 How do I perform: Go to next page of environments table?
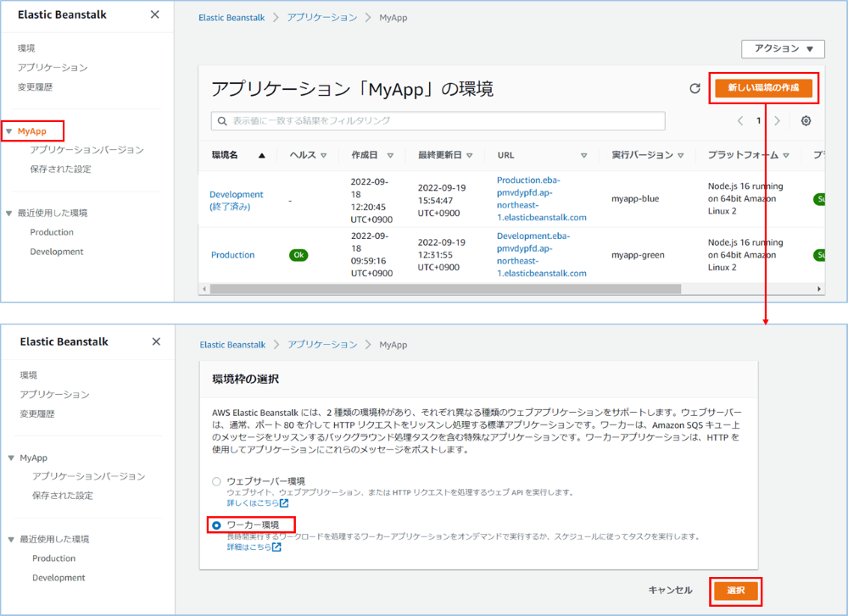point(777,121)
